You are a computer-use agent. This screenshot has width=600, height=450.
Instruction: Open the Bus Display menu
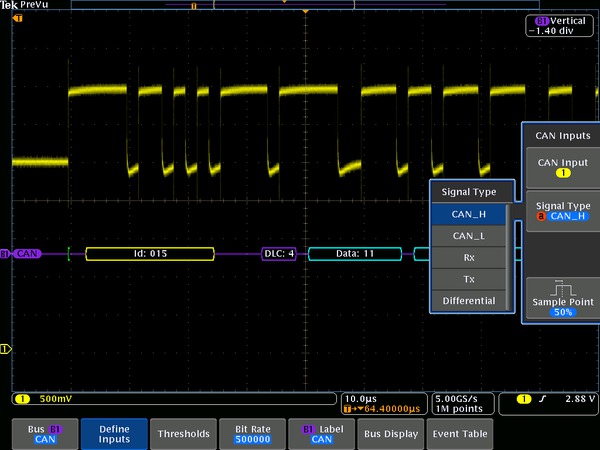[x=390, y=433]
